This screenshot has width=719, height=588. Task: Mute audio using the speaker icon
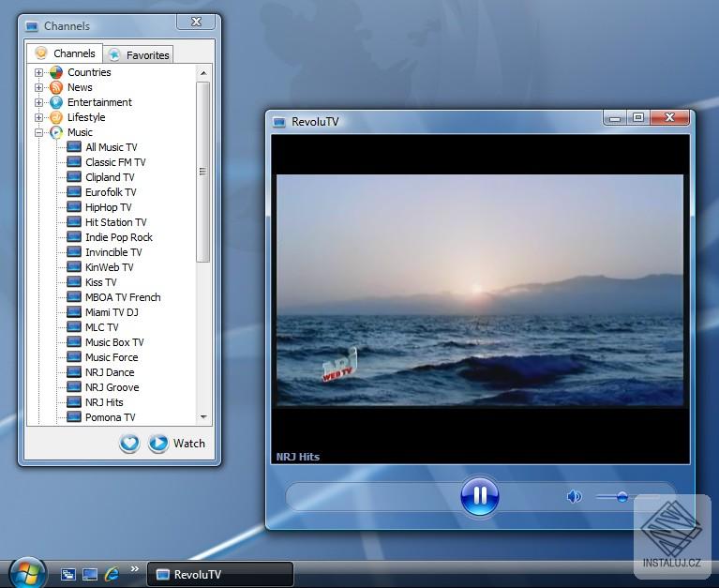point(574,497)
